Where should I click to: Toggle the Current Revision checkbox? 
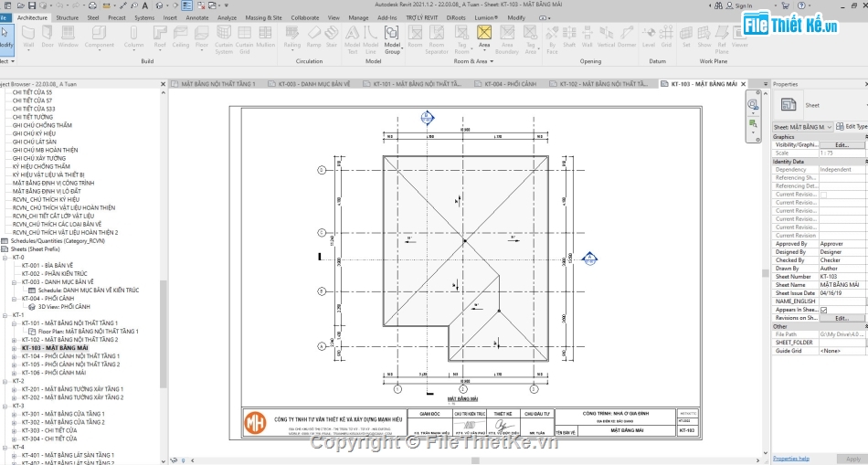coord(823,195)
